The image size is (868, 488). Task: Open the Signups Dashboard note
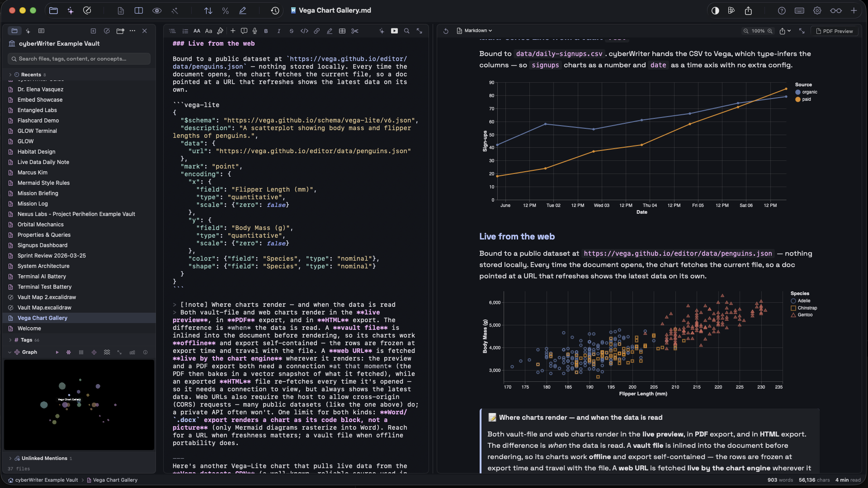click(79, 245)
